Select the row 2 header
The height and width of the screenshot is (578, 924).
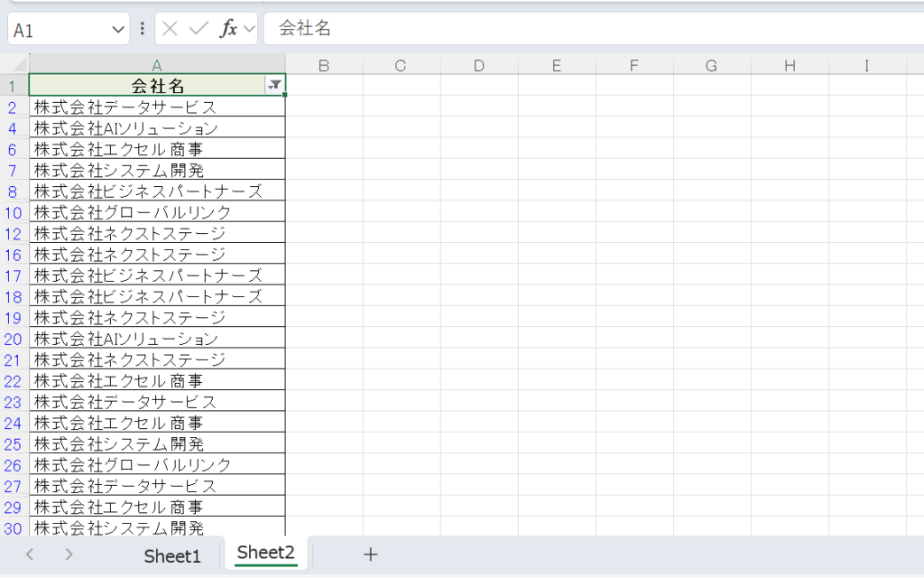coord(13,107)
